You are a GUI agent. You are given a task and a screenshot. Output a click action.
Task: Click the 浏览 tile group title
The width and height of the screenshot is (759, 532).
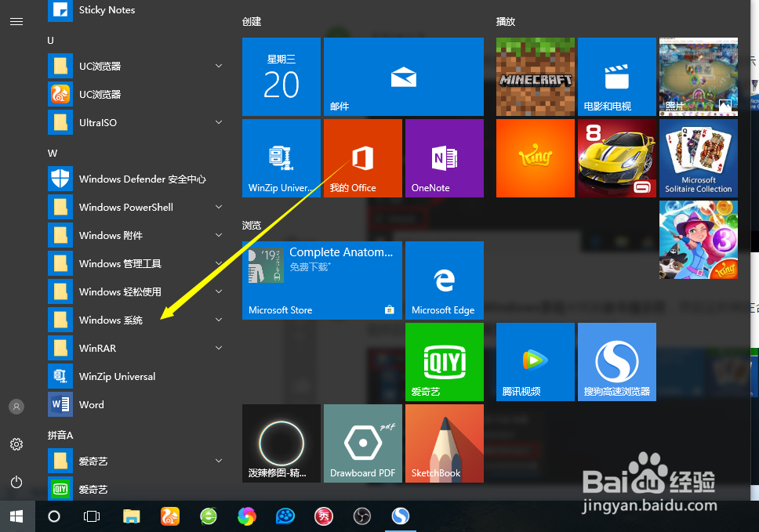tap(252, 226)
